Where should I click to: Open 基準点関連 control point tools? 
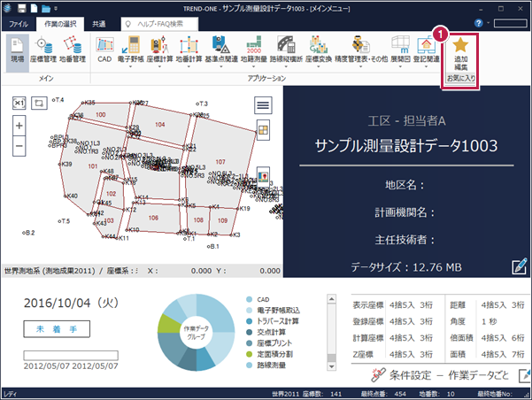pos(221,50)
